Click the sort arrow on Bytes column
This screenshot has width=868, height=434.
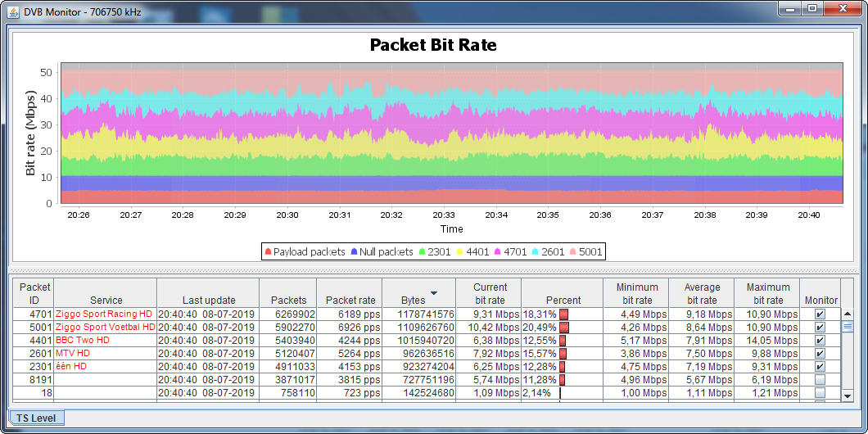tap(434, 293)
